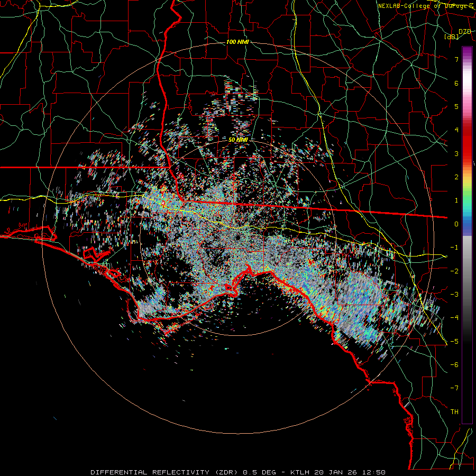Click the -4 dB tick label on the color scale
476x476 pixels.
coord(454,318)
